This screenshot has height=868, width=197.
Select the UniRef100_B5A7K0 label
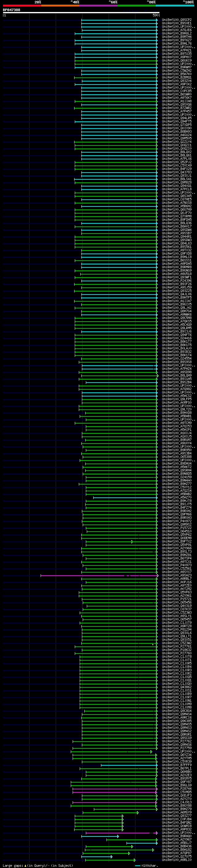coord(176,74)
